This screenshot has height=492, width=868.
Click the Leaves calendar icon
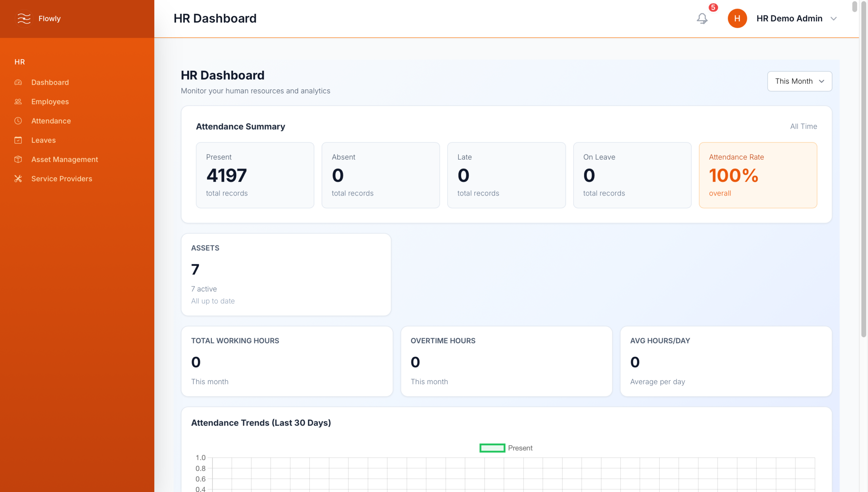18,140
